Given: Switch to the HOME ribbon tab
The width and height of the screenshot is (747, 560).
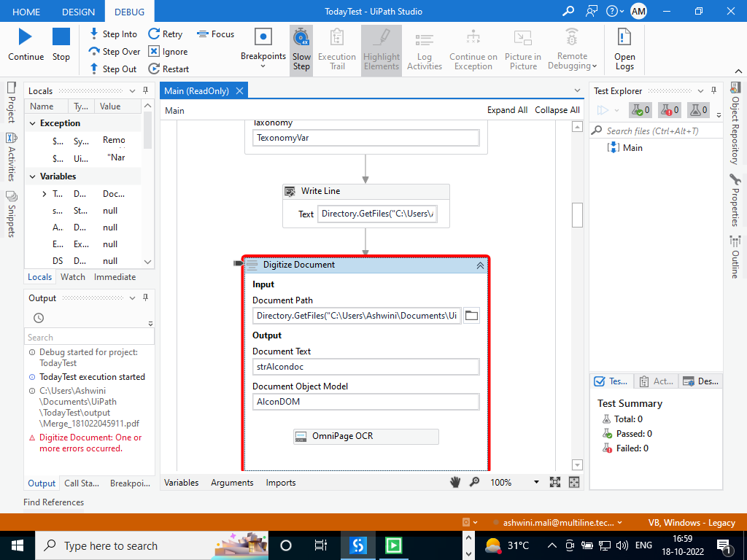Looking at the screenshot, I should [26, 12].
